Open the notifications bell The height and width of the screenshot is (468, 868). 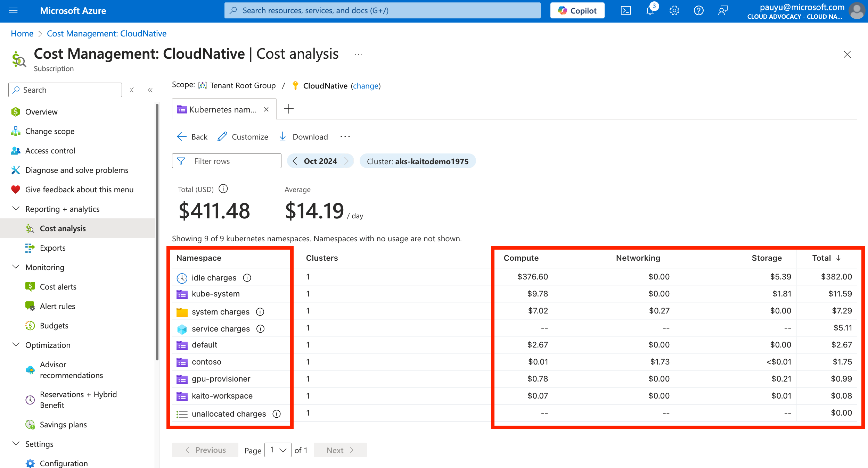coord(650,10)
